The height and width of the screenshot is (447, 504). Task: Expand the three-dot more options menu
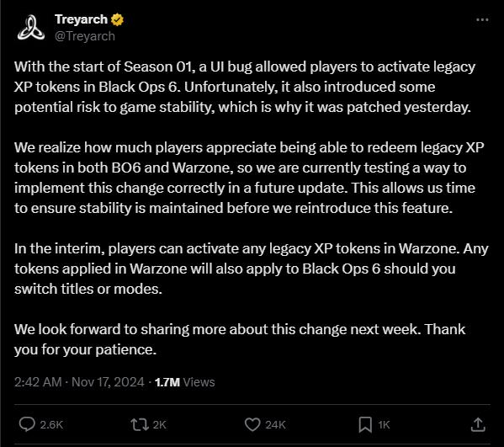(482, 20)
